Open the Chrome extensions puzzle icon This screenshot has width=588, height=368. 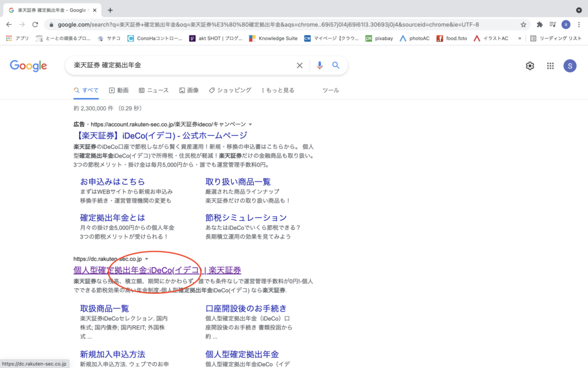point(540,25)
